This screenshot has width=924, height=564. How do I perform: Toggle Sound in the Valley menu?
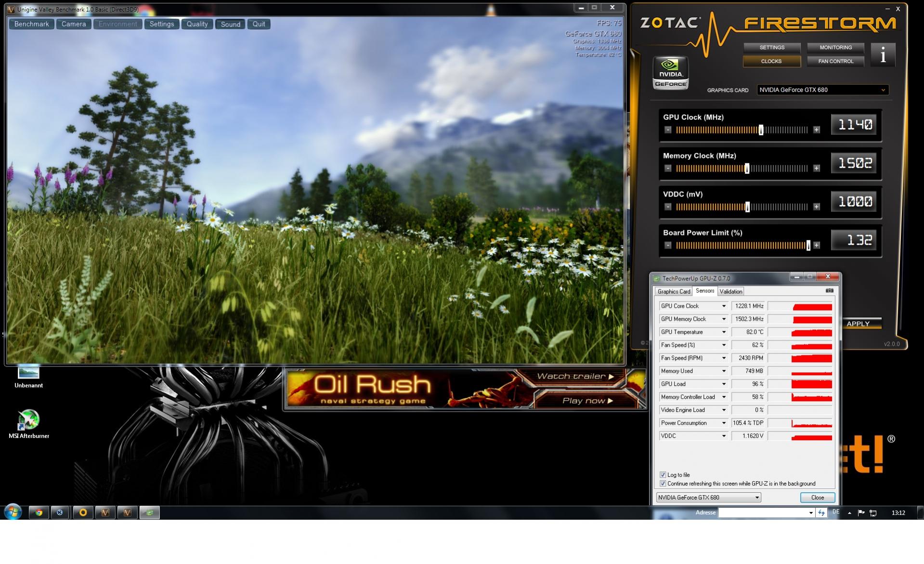tap(231, 24)
